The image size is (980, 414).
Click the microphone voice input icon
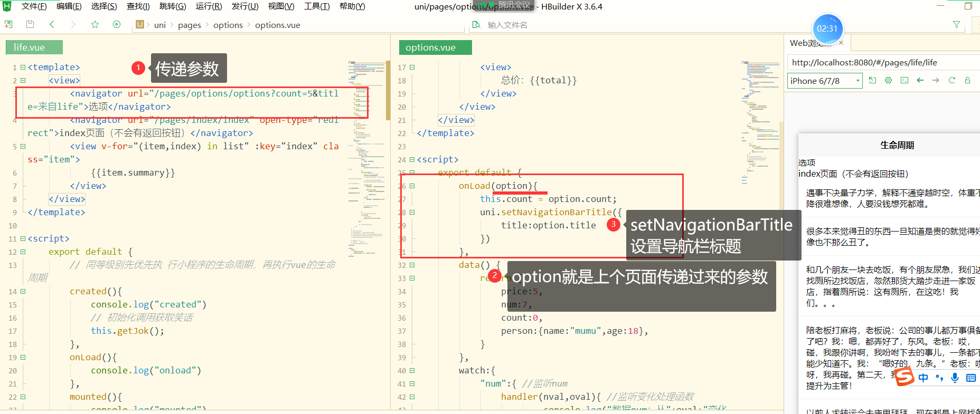[x=955, y=378]
